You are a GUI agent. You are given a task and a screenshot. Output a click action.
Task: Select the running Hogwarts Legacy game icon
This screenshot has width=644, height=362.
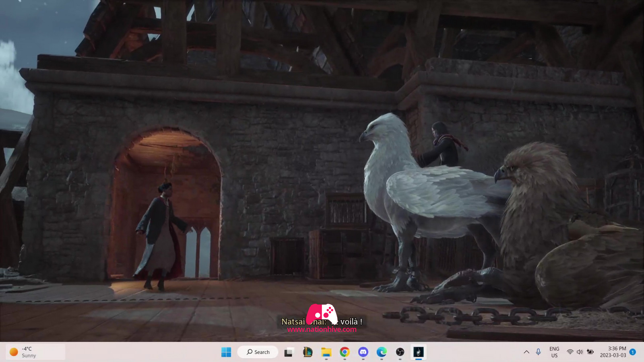(x=419, y=352)
